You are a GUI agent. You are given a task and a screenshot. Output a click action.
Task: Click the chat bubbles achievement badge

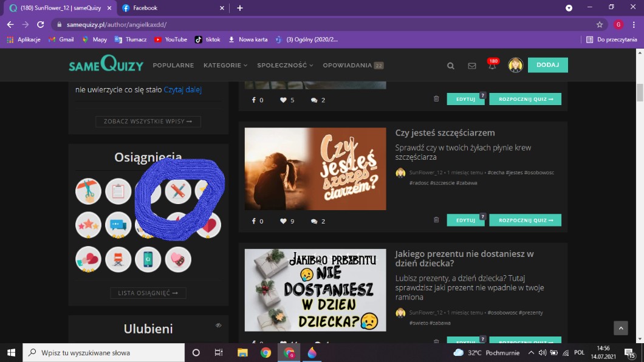click(x=118, y=225)
